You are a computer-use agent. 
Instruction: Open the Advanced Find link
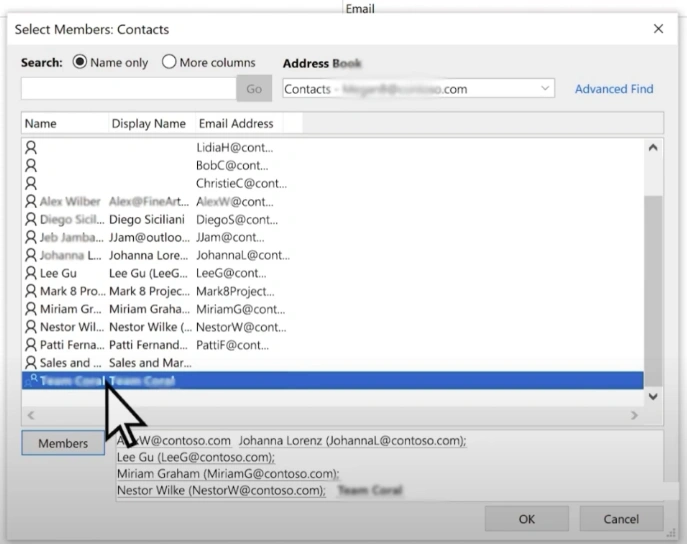click(x=613, y=89)
